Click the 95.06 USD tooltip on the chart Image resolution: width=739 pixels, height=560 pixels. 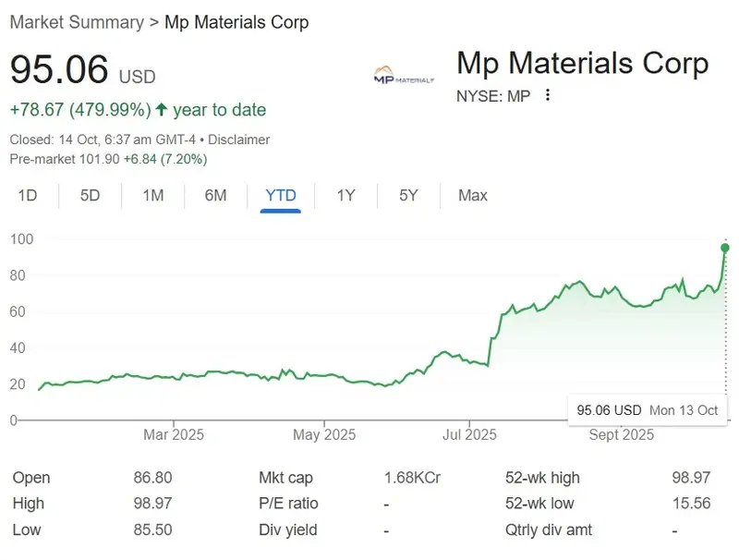[647, 409]
